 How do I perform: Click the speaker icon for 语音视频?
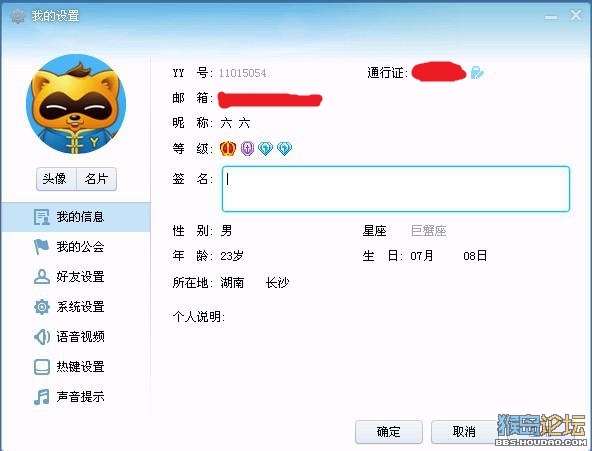tap(42, 337)
